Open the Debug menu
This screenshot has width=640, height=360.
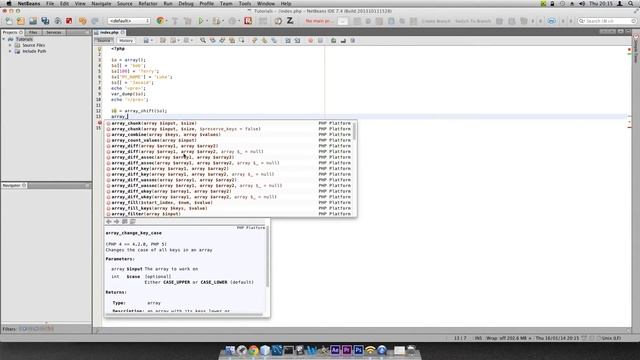click(x=186, y=3)
